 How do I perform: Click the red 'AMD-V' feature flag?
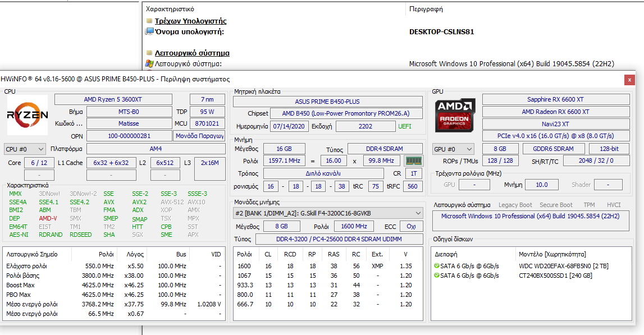point(48,218)
